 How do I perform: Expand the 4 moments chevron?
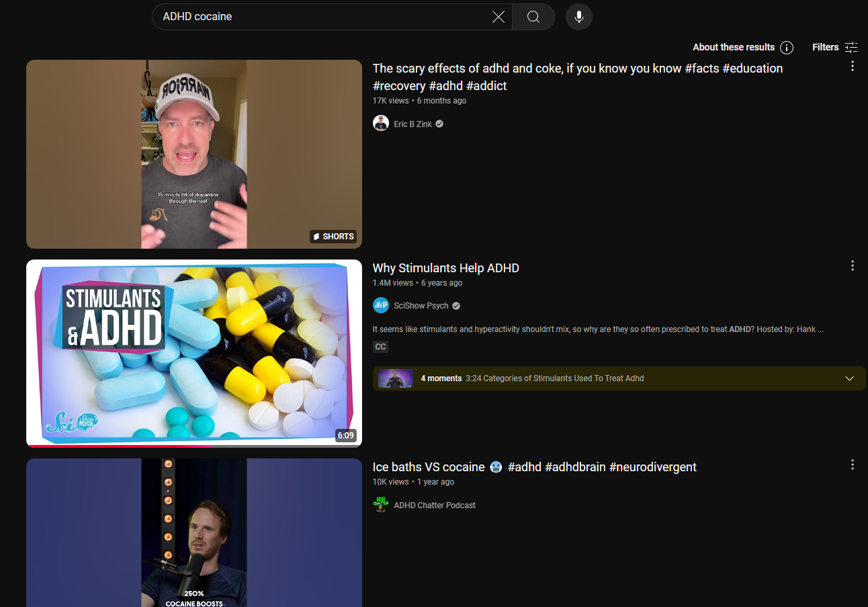click(849, 378)
